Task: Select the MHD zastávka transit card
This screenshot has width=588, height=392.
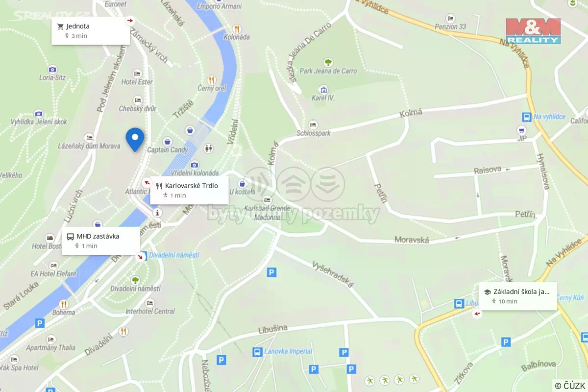Action: click(x=101, y=241)
